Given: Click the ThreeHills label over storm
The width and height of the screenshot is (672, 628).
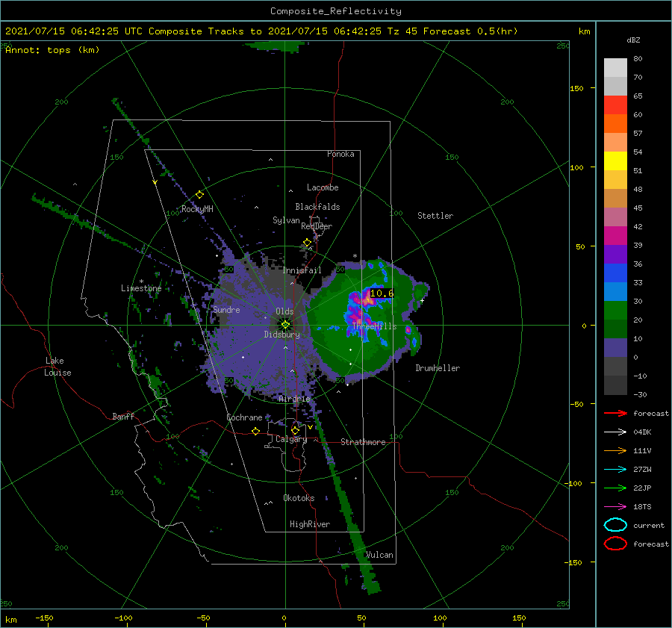Looking at the screenshot, I should pos(374,326).
